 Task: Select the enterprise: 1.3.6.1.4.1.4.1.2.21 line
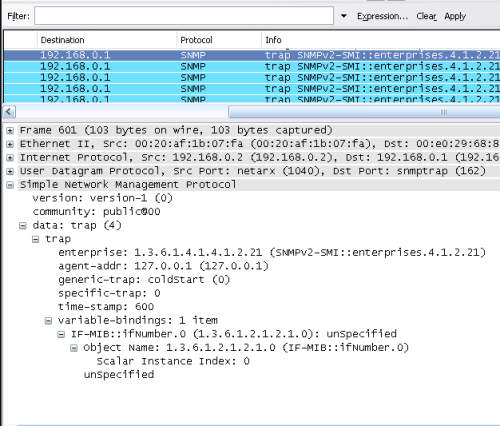(x=272, y=253)
